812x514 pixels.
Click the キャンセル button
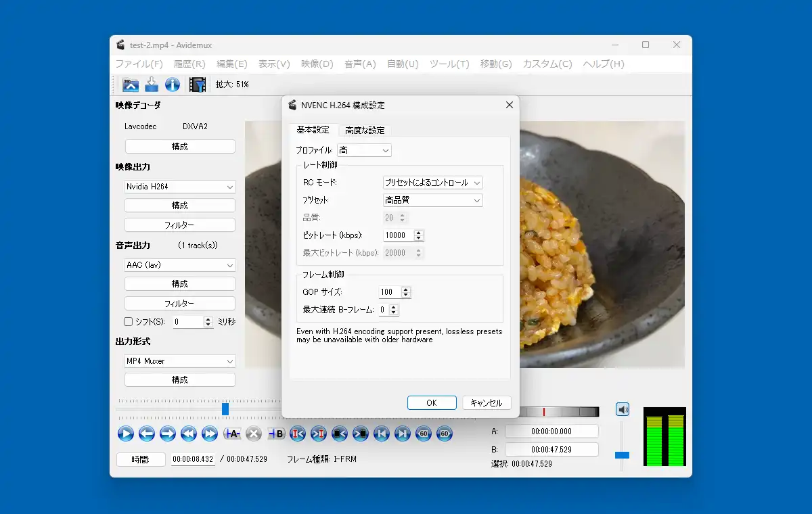point(487,402)
